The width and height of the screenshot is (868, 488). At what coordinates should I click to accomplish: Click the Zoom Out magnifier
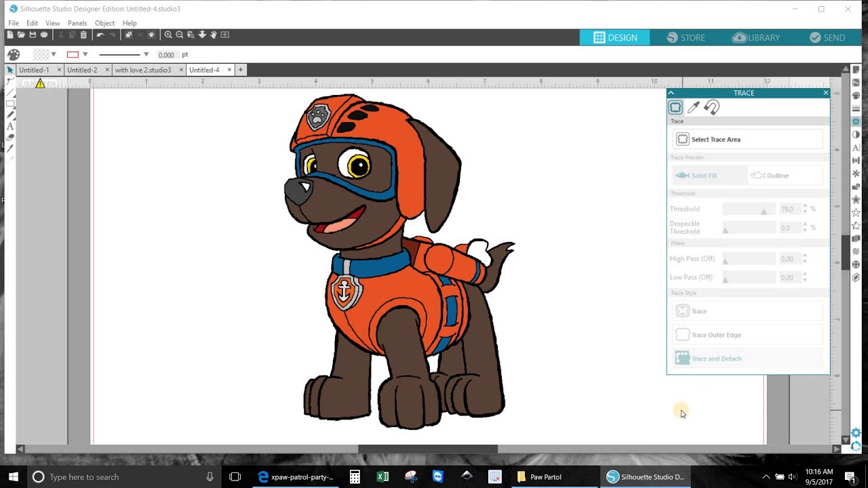tap(180, 35)
